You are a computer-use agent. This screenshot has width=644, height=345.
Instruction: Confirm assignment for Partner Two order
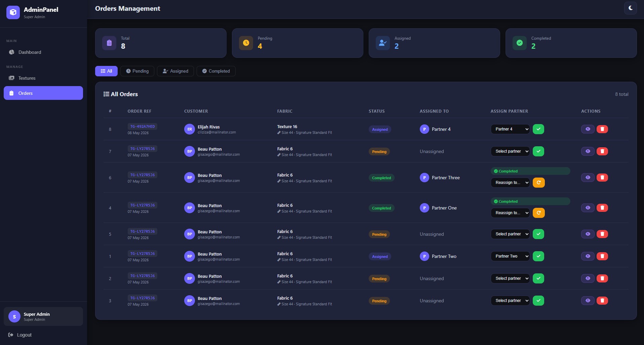(538, 256)
